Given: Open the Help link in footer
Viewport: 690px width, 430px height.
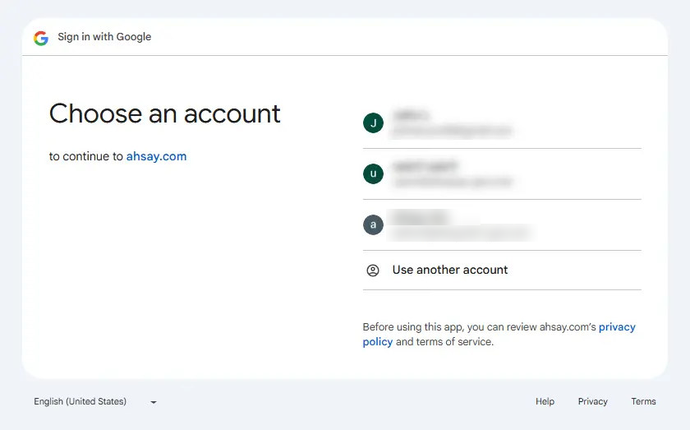Looking at the screenshot, I should click(x=545, y=401).
